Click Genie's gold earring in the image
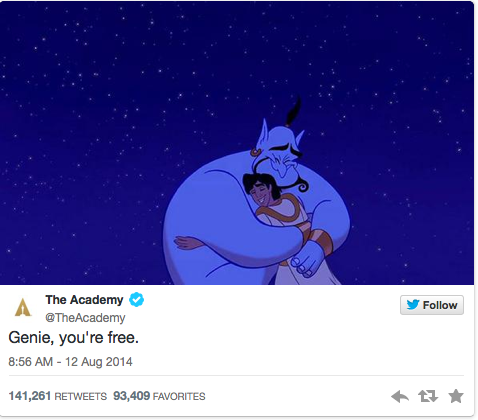This screenshot has height=420, width=478. 256,152
